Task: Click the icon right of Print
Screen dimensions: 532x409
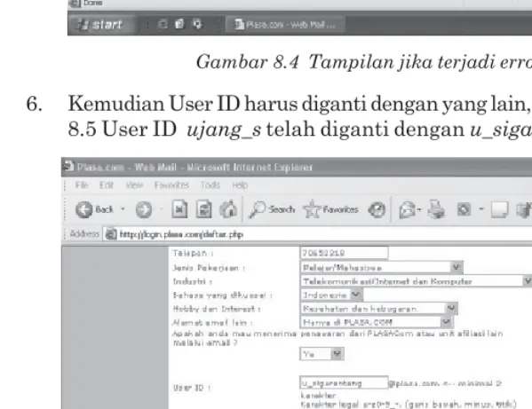Action: [464, 209]
